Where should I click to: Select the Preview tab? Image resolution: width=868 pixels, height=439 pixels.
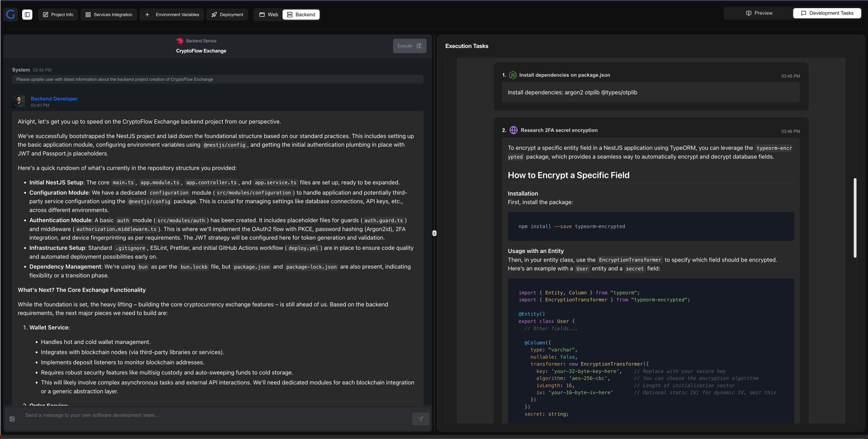[759, 13]
